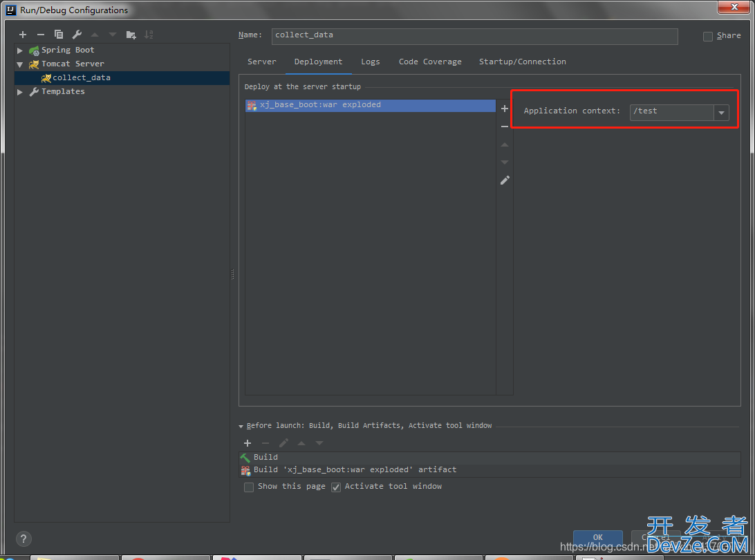Viewport: 755px width, 560px height.
Task: Select Build 'xj_base_boot:war exploded' artifact row
Action: pos(490,470)
